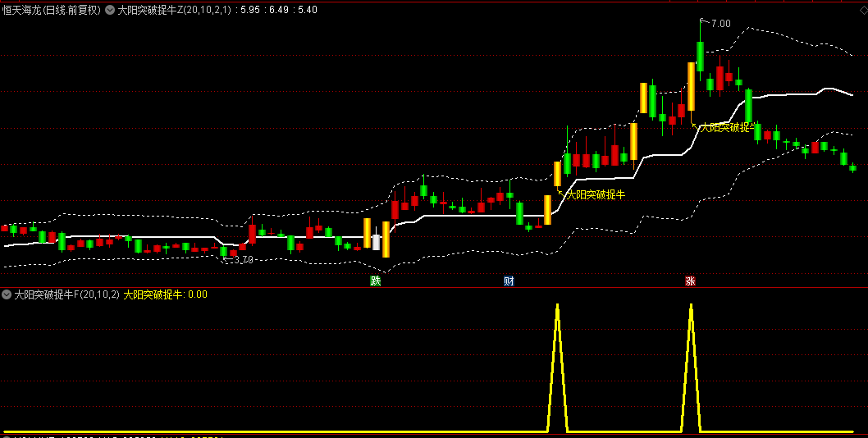The image size is (868, 438).
Task: Select the stock title 恒天海龙(日线.前复权)
Action: coord(52,9)
